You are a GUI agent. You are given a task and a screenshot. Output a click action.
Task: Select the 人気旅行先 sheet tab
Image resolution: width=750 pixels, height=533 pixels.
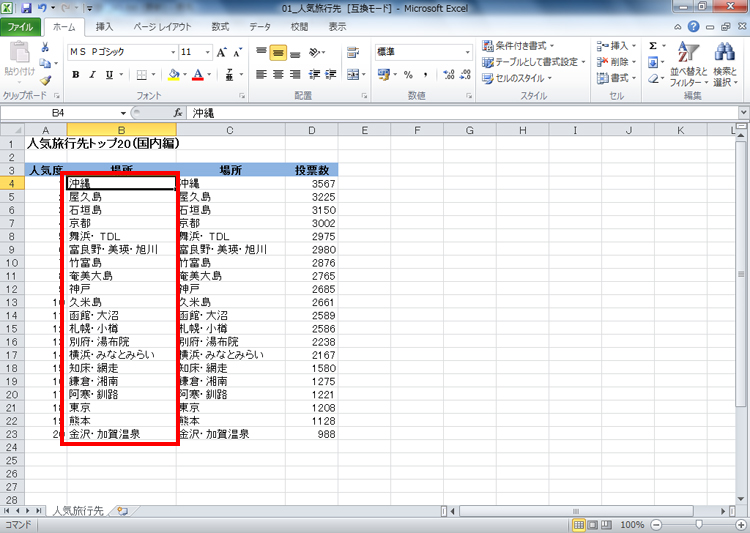pyautogui.click(x=77, y=511)
